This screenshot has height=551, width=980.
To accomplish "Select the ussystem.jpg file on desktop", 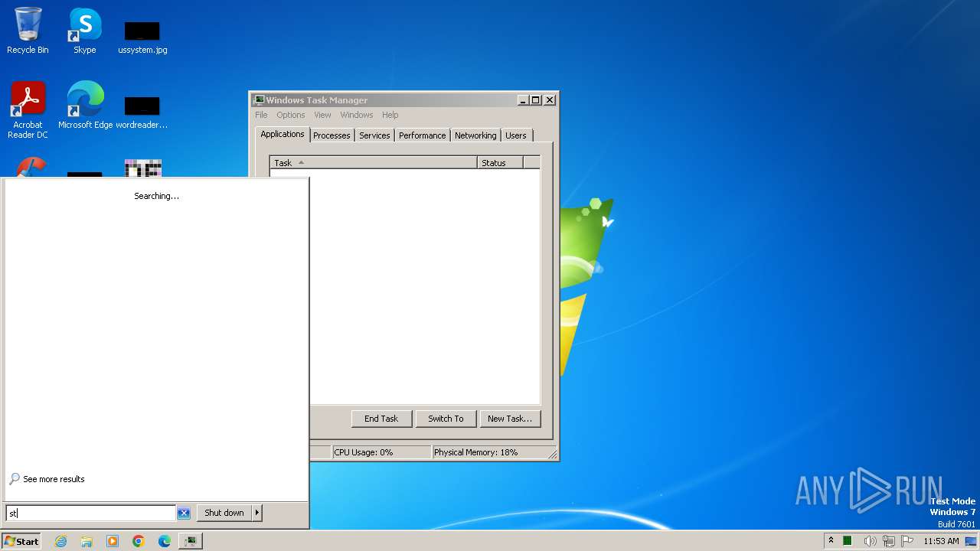I will pyautogui.click(x=142, y=37).
